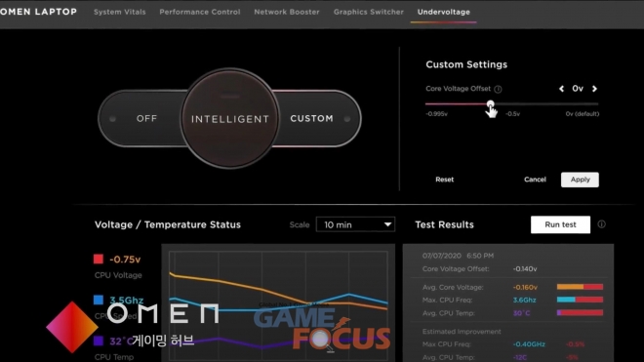
Task: Increase voltage offset with the right arrow
Action: point(594,89)
